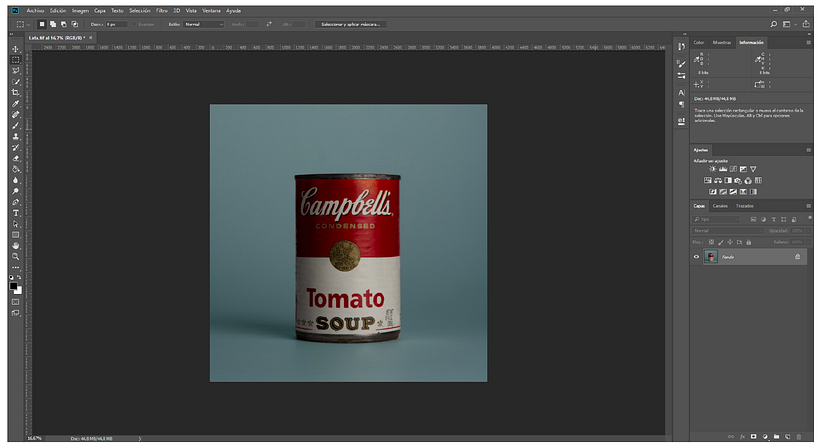
Task: Open the Estilo Normal dropdown
Action: click(x=203, y=25)
